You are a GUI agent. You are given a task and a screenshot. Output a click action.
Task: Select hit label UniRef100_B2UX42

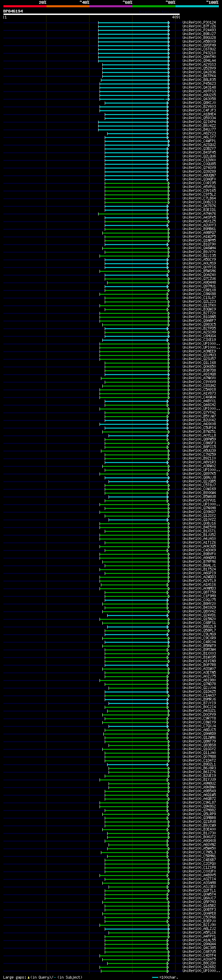(199, 420)
